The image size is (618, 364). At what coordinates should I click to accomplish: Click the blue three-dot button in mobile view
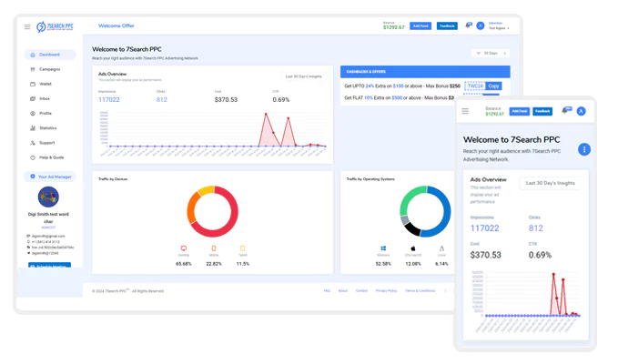click(x=584, y=150)
